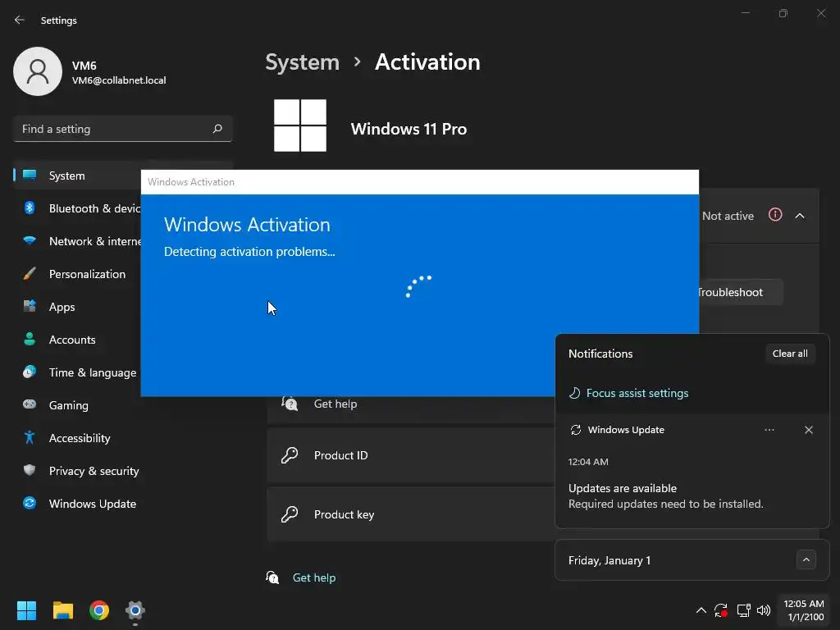
Task: Click the Time & language clock icon
Action: pos(30,372)
